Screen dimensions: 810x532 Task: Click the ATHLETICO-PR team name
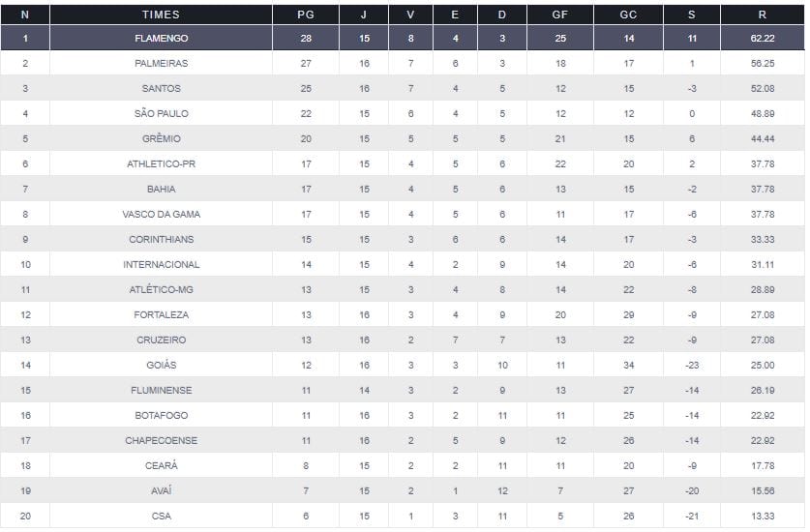click(161, 163)
